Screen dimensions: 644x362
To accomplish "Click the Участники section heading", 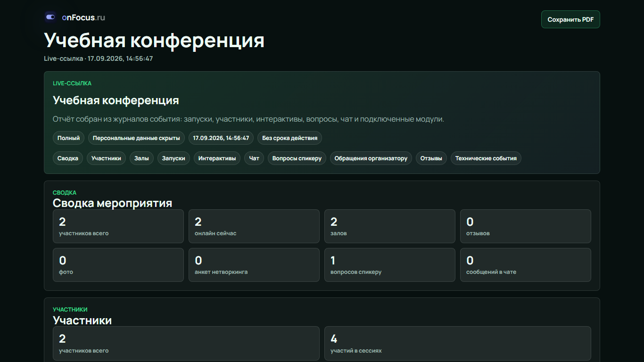I will [x=83, y=320].
